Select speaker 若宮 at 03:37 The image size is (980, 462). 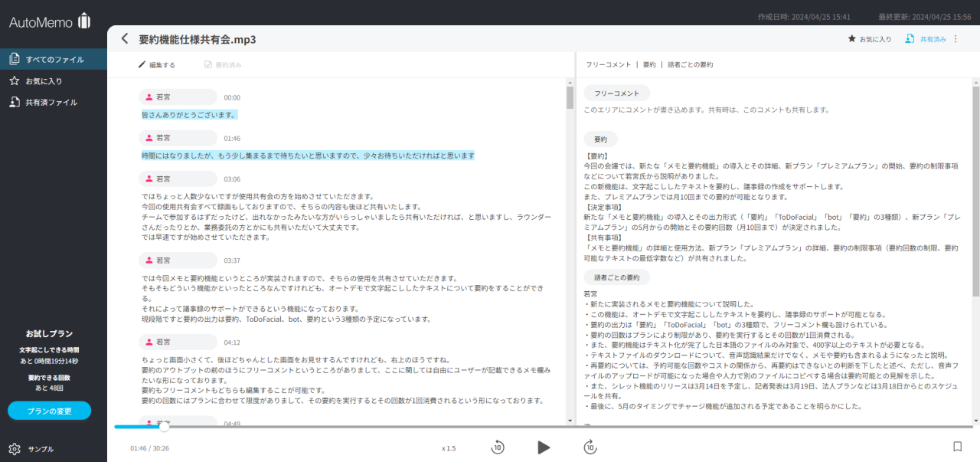click(178, 260)
